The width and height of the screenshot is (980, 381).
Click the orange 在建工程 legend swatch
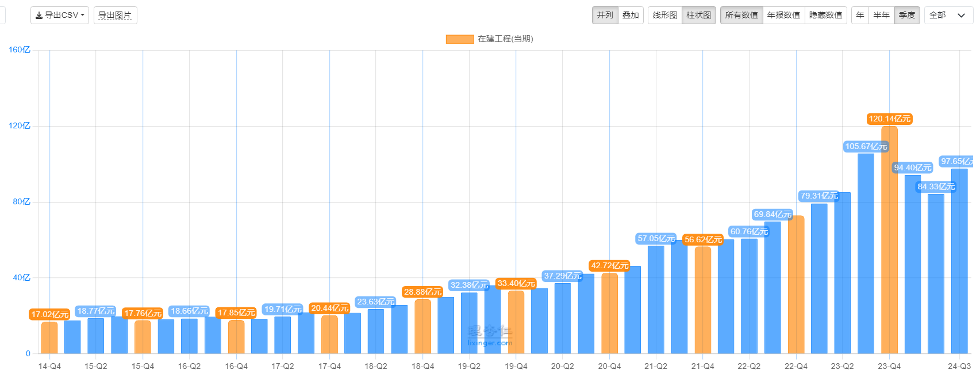(x=460, y=39)
